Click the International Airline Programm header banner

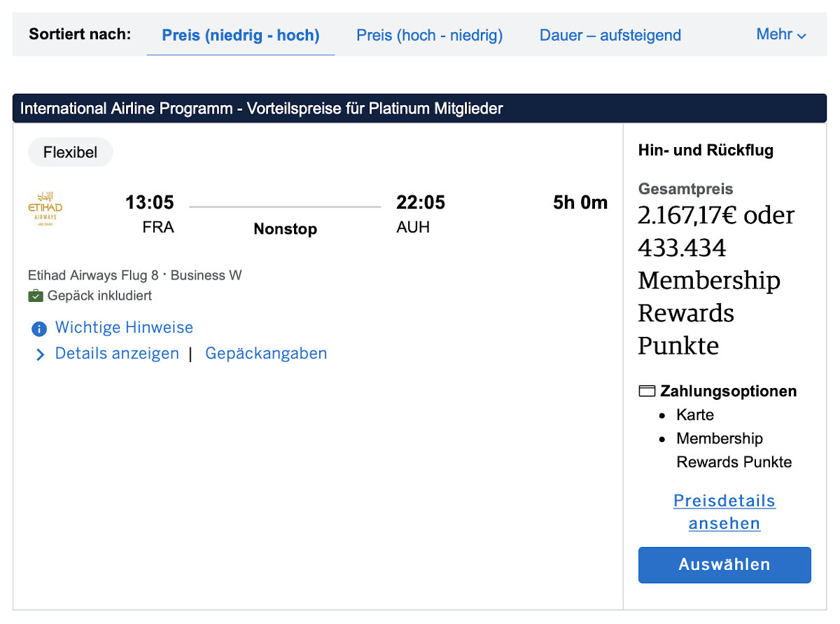[419, 109]
